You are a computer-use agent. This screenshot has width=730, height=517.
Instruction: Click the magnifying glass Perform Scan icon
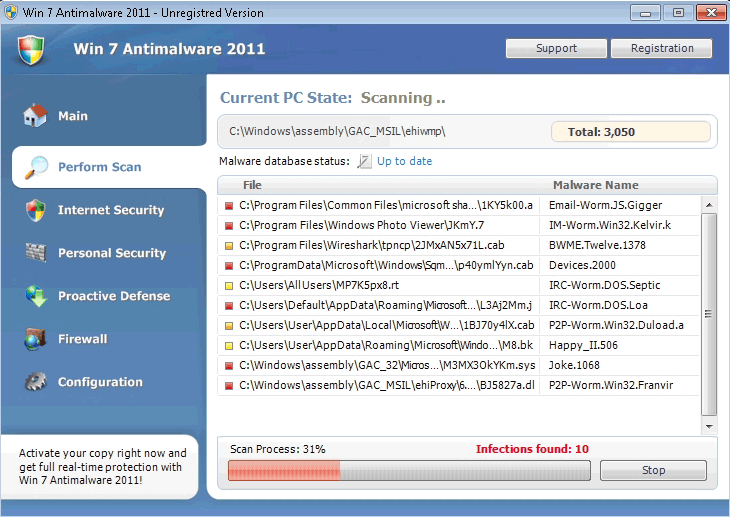(x=36, y=167)
